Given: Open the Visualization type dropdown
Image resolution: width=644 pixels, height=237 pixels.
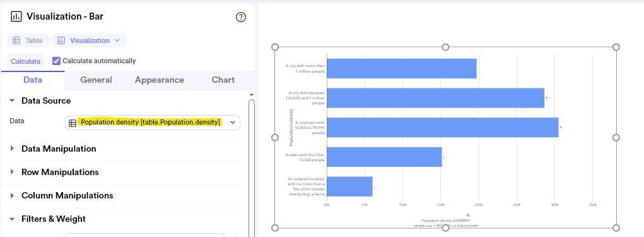Looking at the screenshot, I should (89, 40).
